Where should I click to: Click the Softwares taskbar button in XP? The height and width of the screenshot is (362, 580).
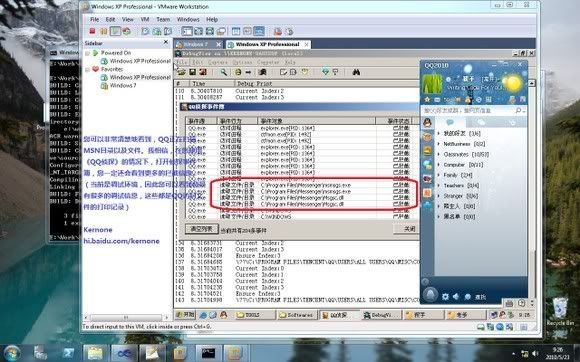(x=297, y=315)
